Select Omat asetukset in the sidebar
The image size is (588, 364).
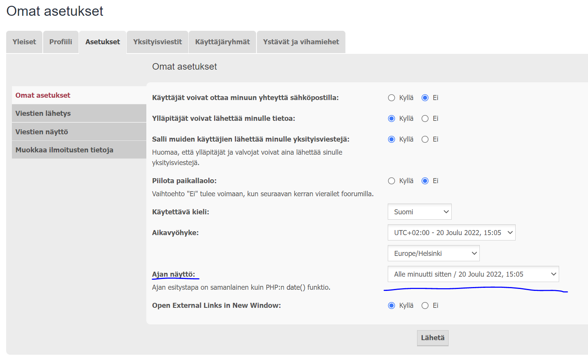click(x=43, y=95)
